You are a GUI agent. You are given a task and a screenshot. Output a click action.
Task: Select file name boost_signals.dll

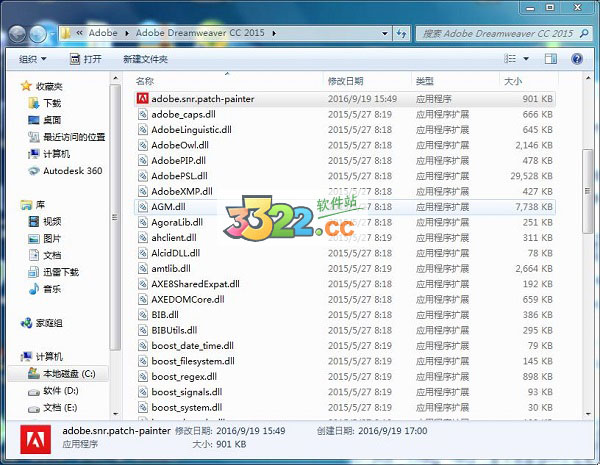187,392
